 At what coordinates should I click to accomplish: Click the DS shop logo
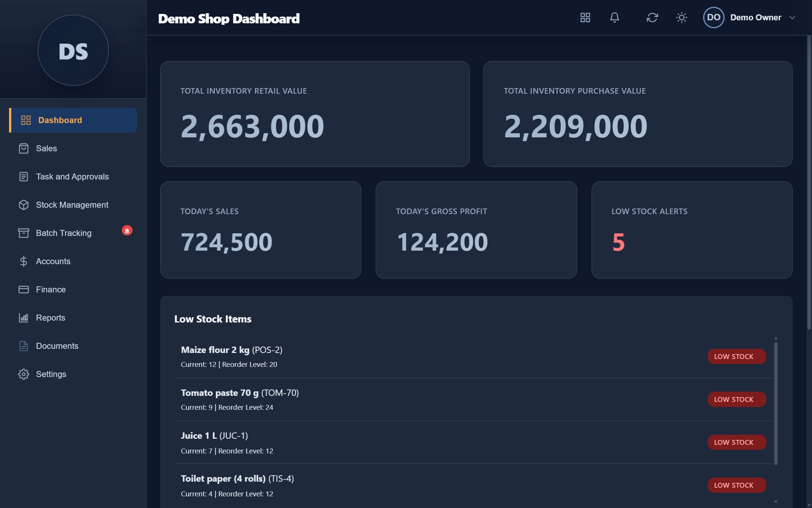point(73,50)
